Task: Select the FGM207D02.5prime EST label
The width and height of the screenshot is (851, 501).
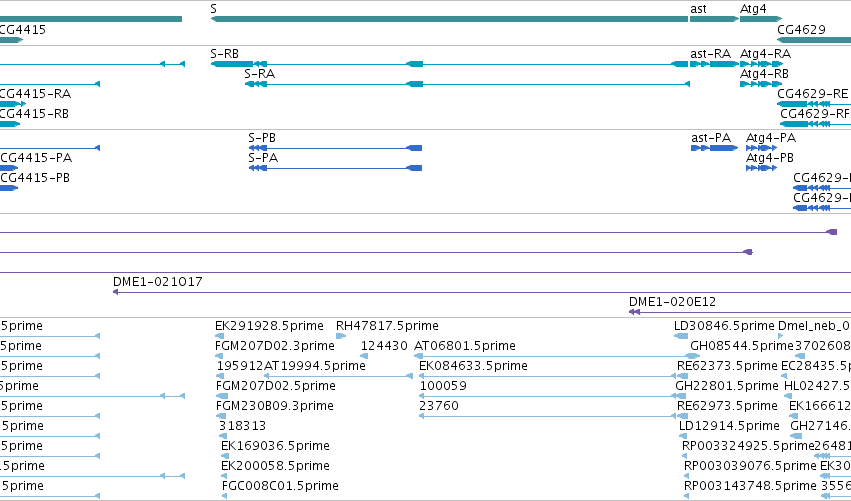Action: (276, 386)
